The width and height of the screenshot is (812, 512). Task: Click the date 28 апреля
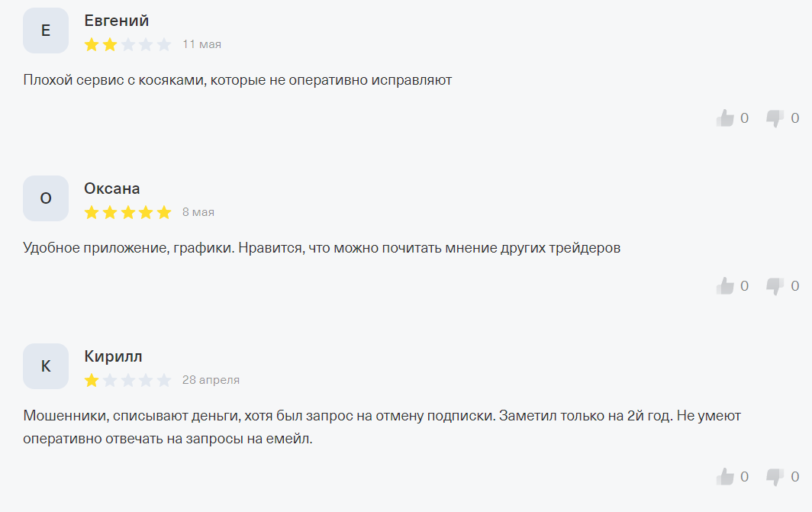211,380
